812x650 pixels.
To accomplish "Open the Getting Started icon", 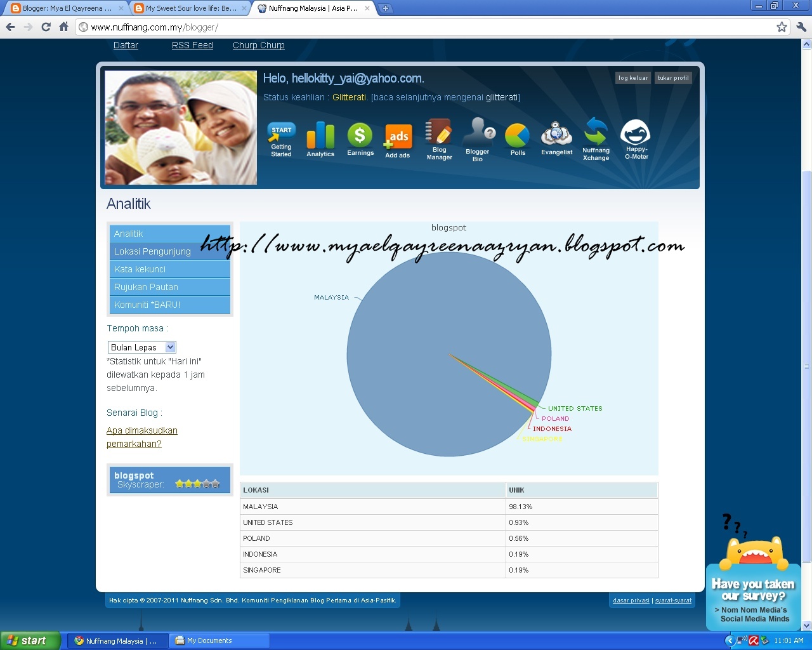I will [281, 139].
